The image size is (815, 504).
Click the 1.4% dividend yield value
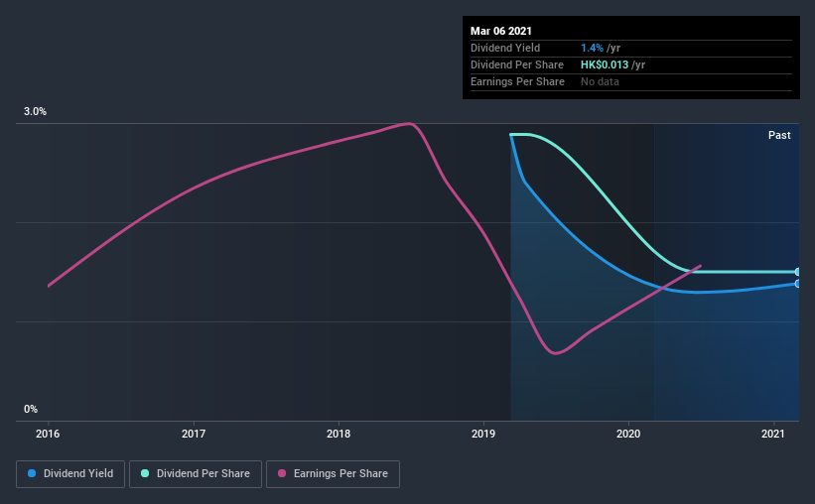pos(592,48)
